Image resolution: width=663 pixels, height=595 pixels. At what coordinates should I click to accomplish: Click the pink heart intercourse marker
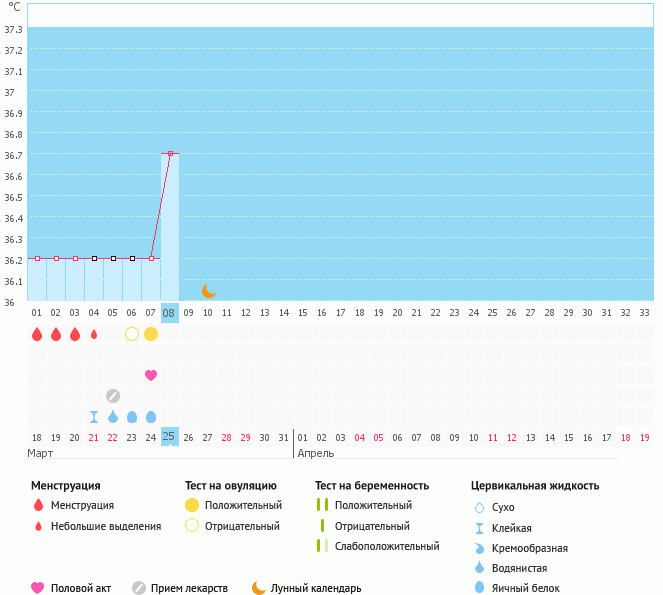pos(151,375)
